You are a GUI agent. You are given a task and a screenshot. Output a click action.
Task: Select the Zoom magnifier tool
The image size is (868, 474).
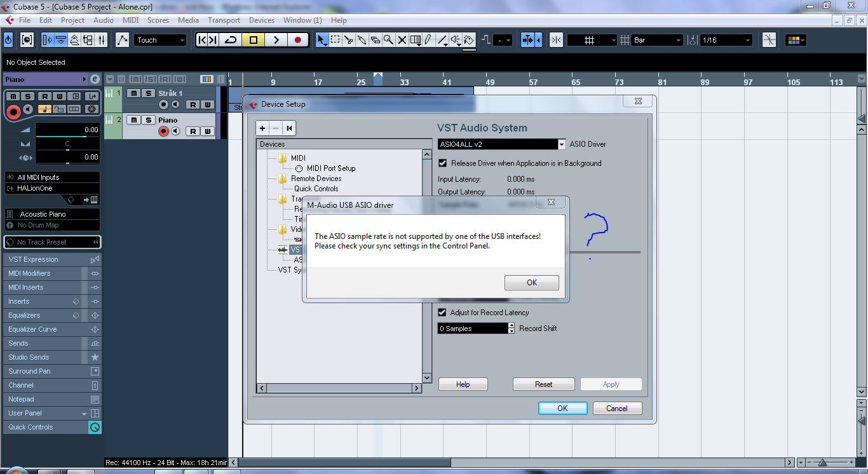(x=388, y=40)
